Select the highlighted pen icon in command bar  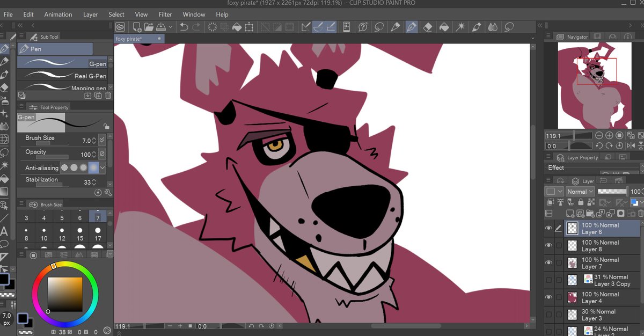click(412, 27)
